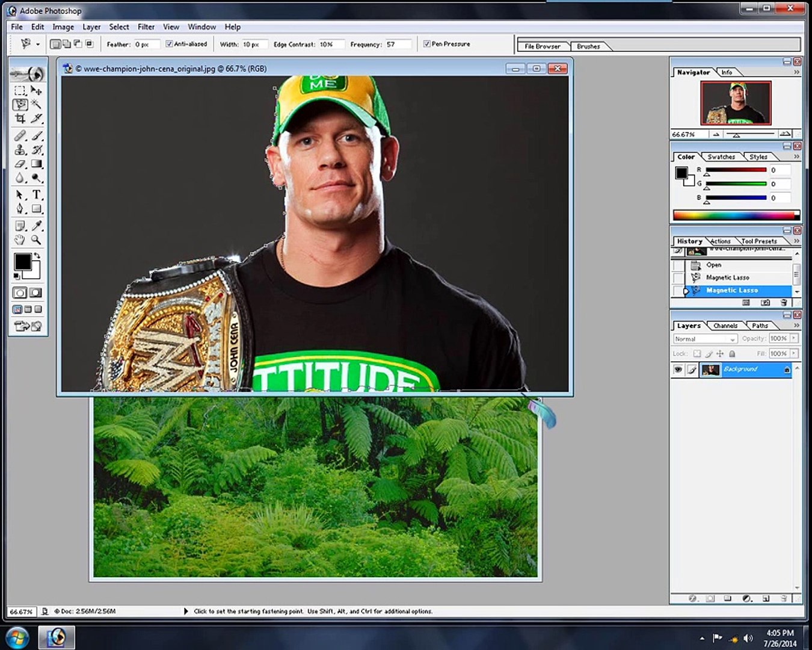812x650 pixels.
Task: Open the Layers panel options menu
Action: tap(796, 326)
